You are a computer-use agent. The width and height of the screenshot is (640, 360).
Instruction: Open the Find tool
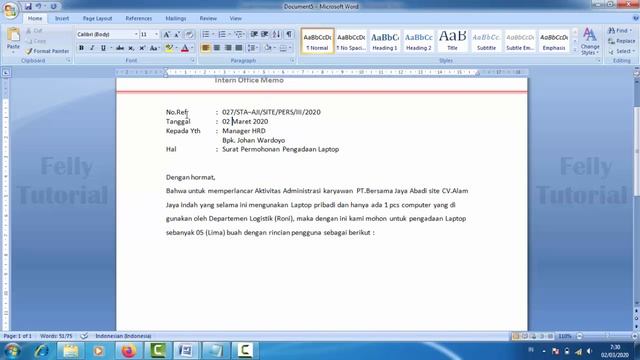point(619,31)
